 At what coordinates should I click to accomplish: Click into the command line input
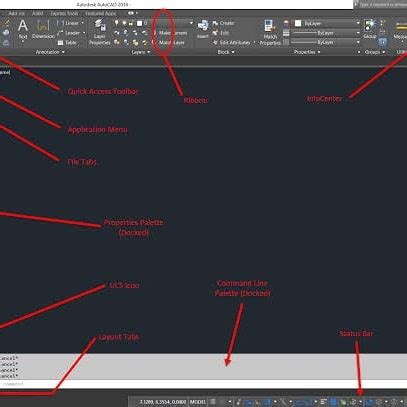[x=203, y=384]
